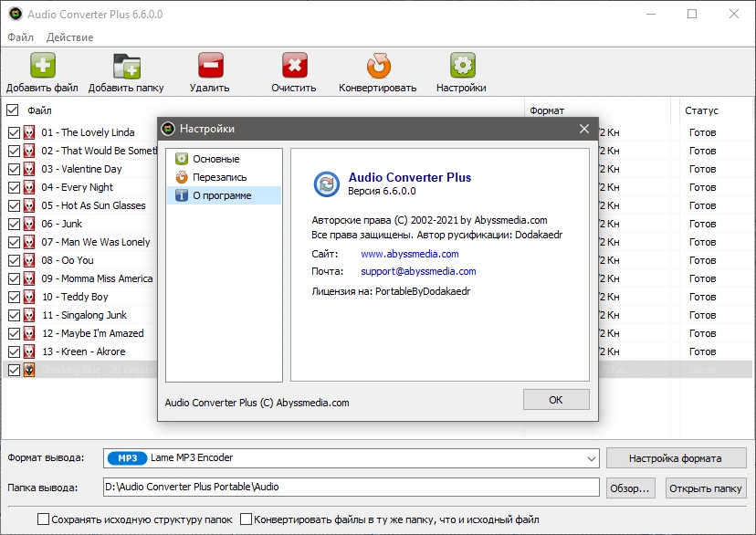This screenshot has height=535, width=756.
Task: Click the Файл column header text
Action: click(x=39, y=110)
